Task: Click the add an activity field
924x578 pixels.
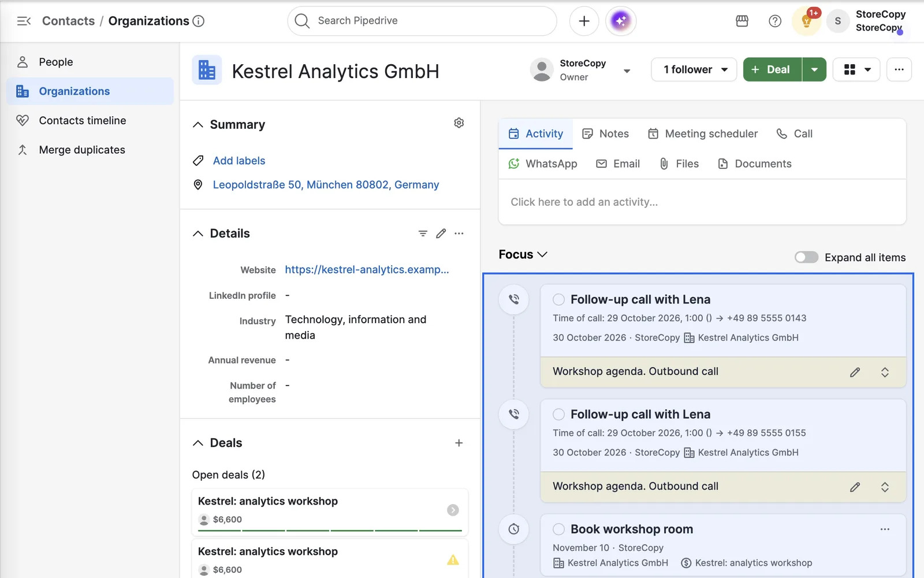Action: coord(702,202)
